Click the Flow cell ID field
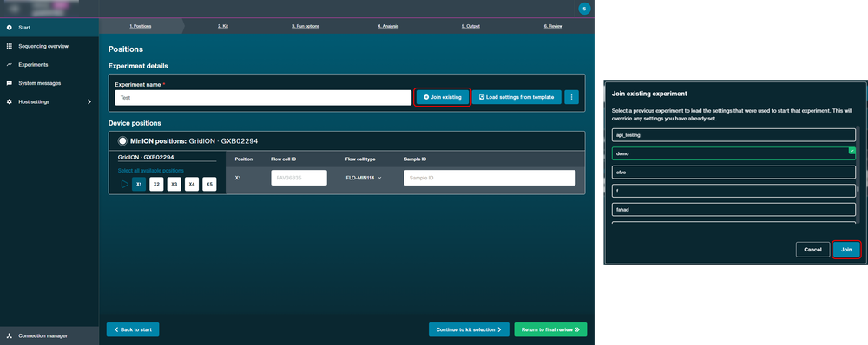Screen dimensions: 868x345 299,178
